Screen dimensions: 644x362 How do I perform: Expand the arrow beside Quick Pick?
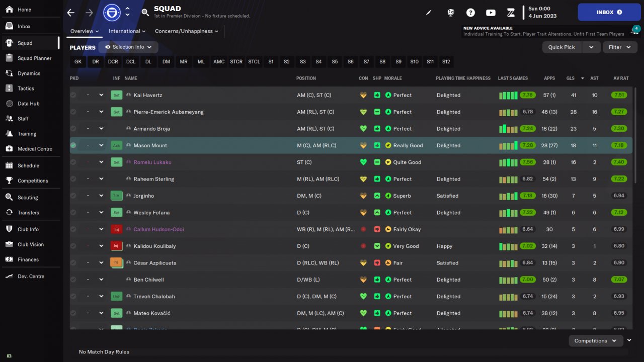point(591,47)
